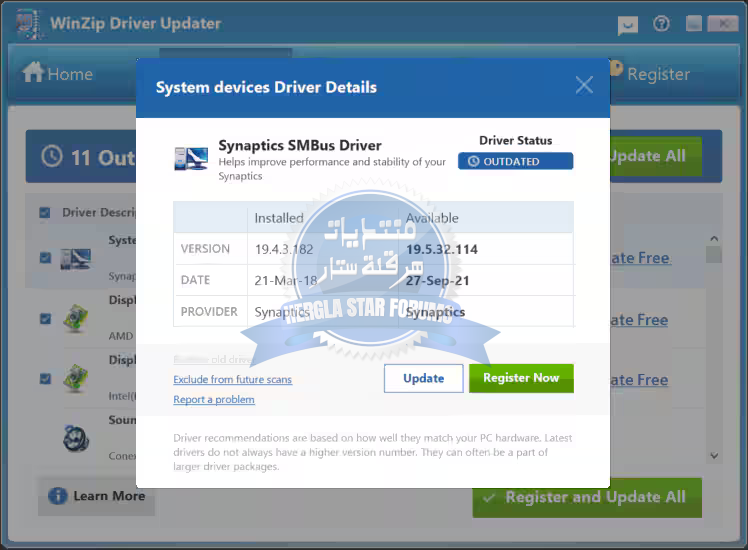Click the sound device speaker icon
Screen dimensions: 748x550
point(75,438)
